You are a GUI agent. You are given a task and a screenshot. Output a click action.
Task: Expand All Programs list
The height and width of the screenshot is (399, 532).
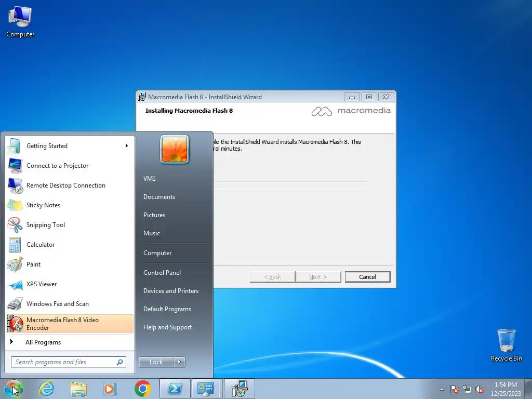(x=70, y=342)
